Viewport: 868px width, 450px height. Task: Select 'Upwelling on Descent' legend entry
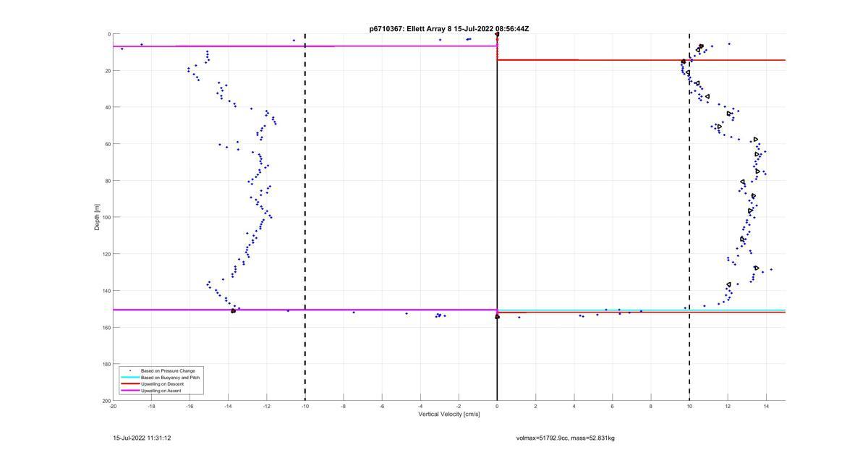[x=163, y=384]
